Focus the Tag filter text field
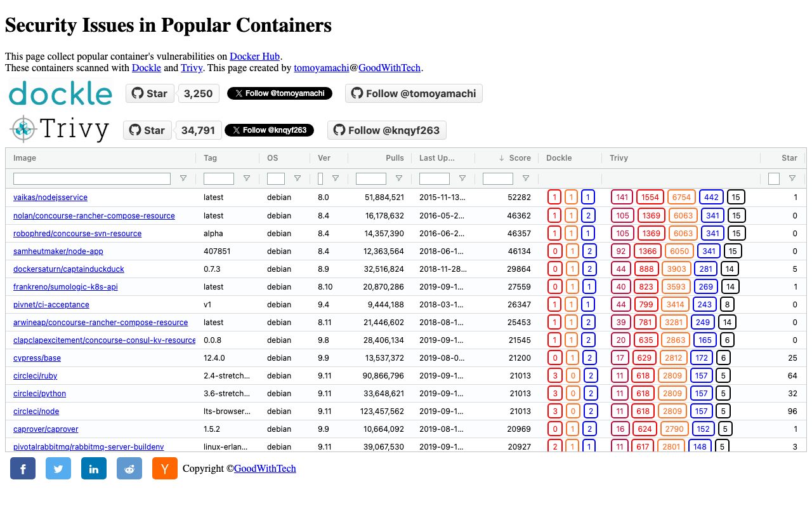Viewport: 812px width, 508px height. [x=219, y=178]
